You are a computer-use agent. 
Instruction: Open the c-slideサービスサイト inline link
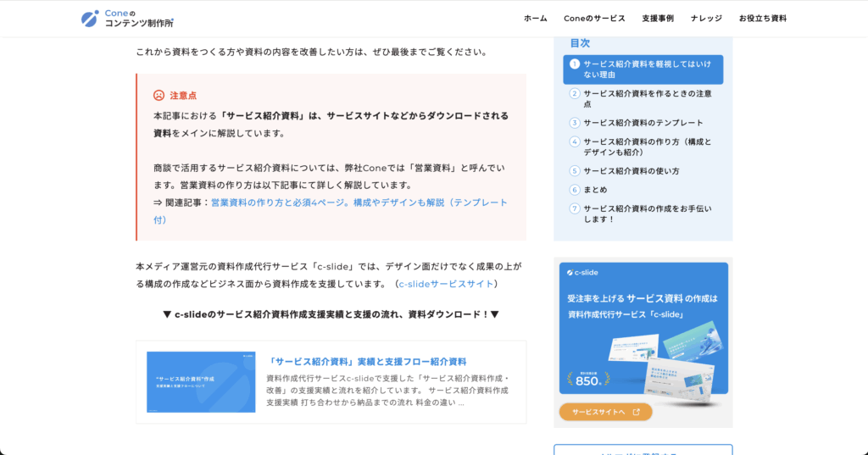[x=446, y=284]
